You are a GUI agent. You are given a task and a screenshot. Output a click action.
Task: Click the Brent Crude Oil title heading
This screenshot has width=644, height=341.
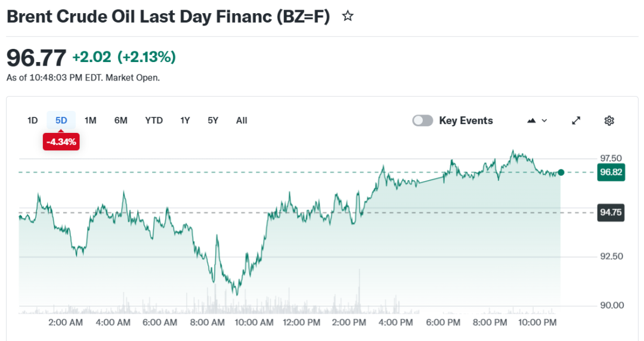[168, 17]
